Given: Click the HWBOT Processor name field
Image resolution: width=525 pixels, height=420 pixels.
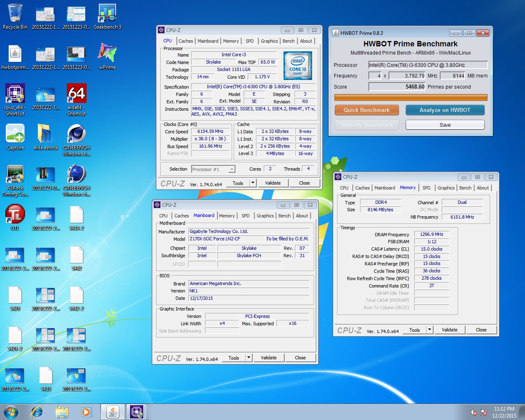Looking at the screenshot, I should point(428,65).
